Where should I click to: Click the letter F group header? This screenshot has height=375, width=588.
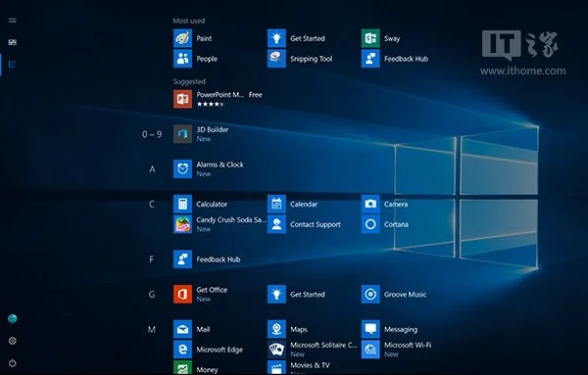point(152,259)
